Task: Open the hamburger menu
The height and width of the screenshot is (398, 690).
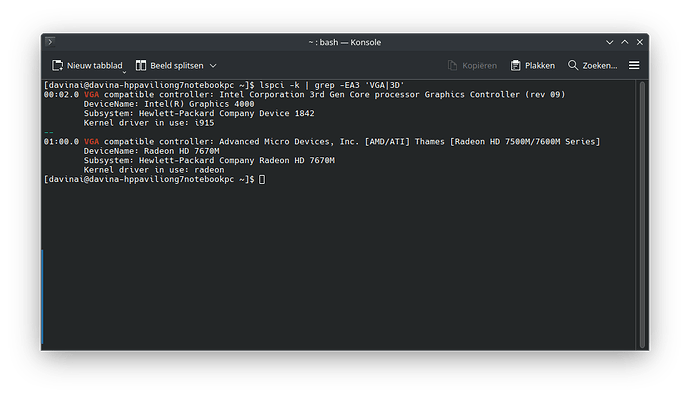Action: (x=634, y=65)
